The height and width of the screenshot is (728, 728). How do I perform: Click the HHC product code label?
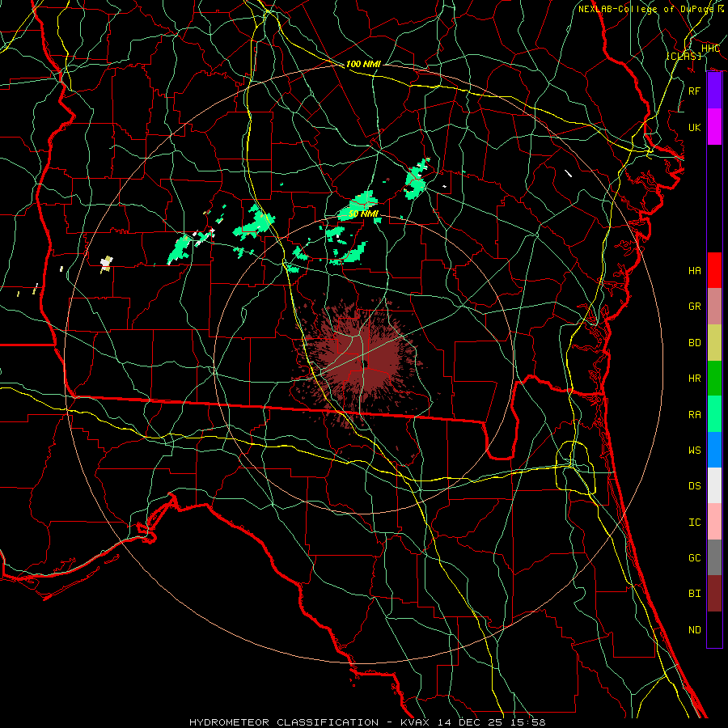(710, 49)
